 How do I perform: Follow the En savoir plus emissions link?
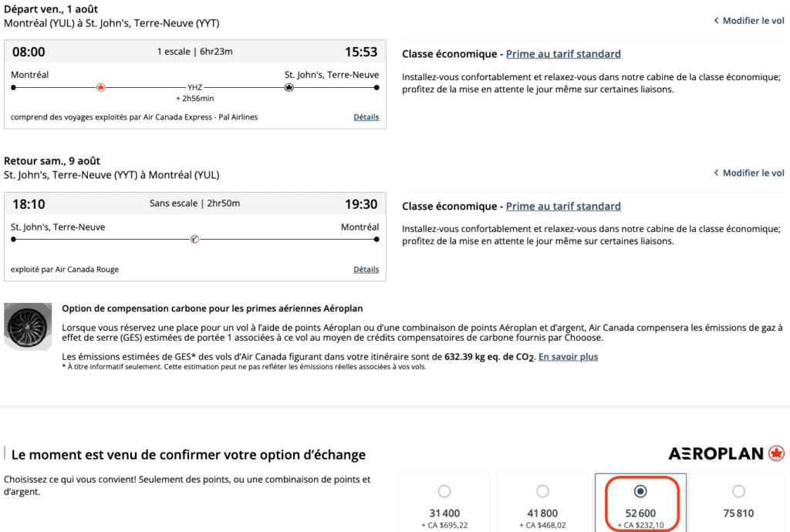point(568,356)
